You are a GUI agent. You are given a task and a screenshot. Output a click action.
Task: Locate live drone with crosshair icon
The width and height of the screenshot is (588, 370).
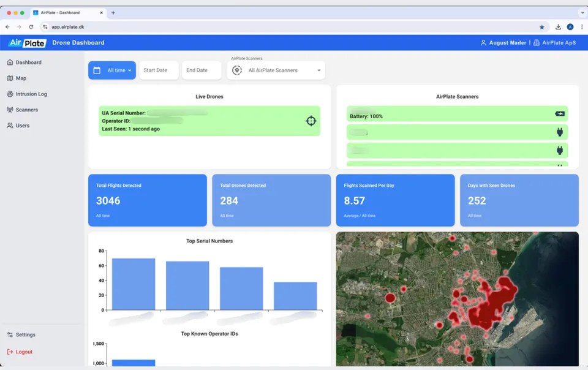click(x=311, y=121)
